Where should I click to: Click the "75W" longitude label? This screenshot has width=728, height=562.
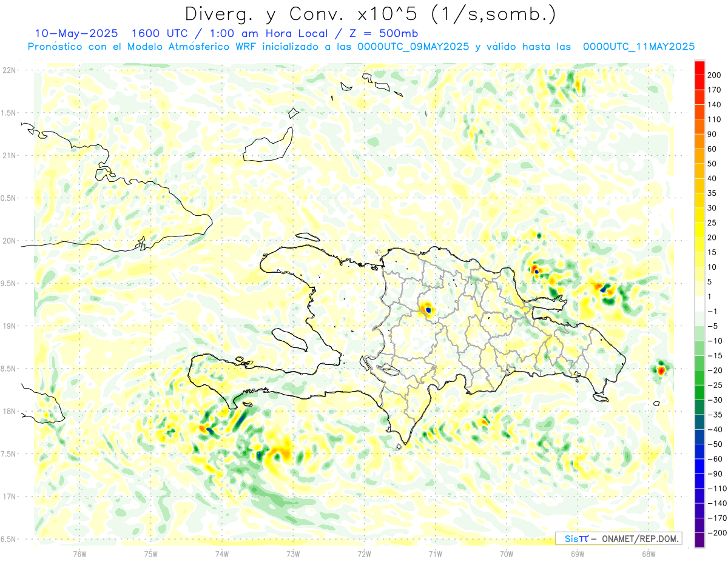point(151,554)
